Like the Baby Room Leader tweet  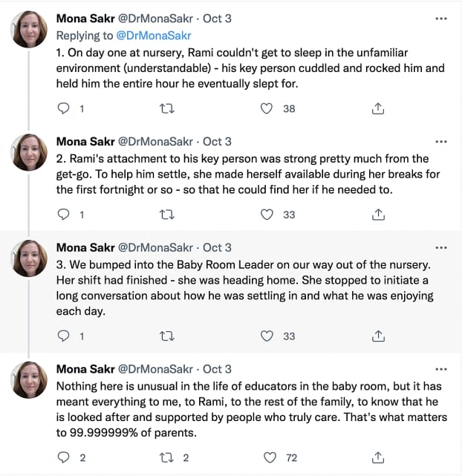click(267, 336)
